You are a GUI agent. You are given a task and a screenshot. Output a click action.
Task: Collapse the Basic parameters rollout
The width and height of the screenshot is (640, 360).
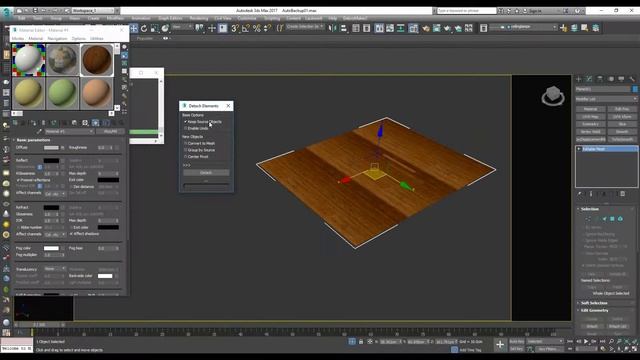coord(33,140)
